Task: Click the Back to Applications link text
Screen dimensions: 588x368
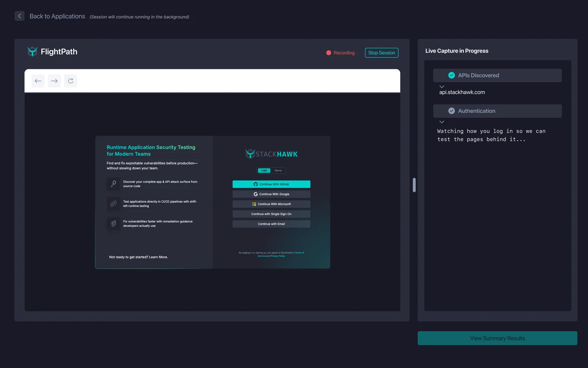Action: (x=57, y=16)
